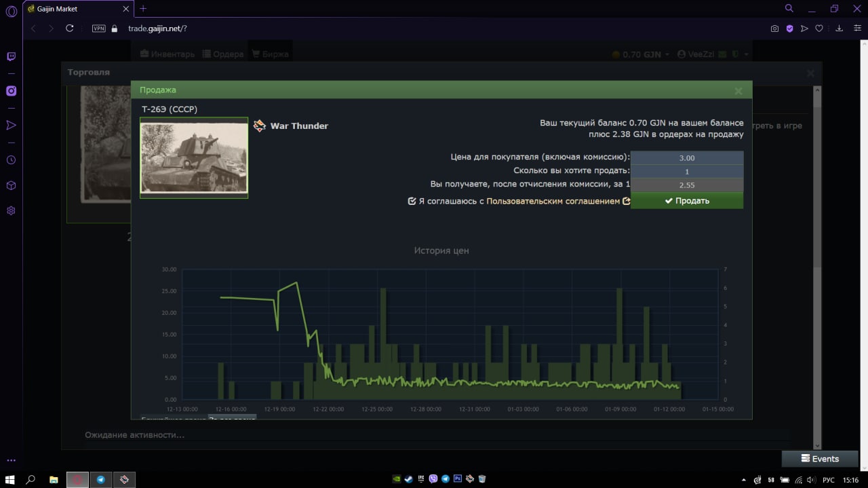
Task: Add page to bookmarks heart icon
Action: (819, 29)
